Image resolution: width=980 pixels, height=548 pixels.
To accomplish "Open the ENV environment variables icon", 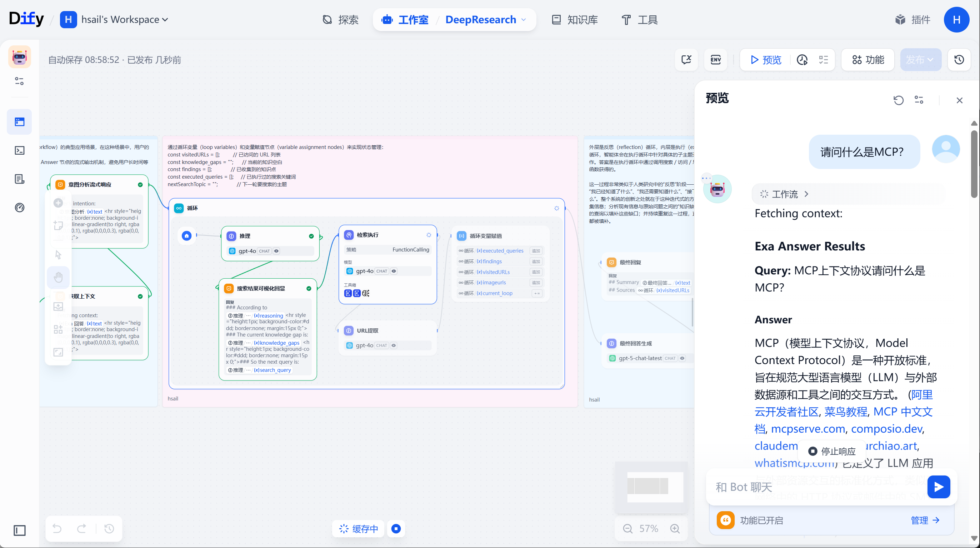I will coord(716,60).
